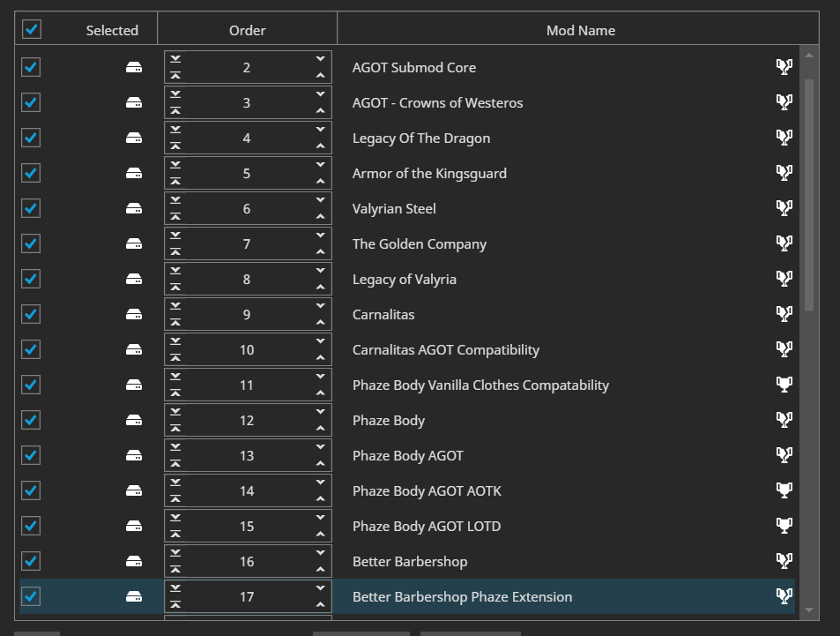Send Better Barbershop to top of load order

(x=175, y=570)
